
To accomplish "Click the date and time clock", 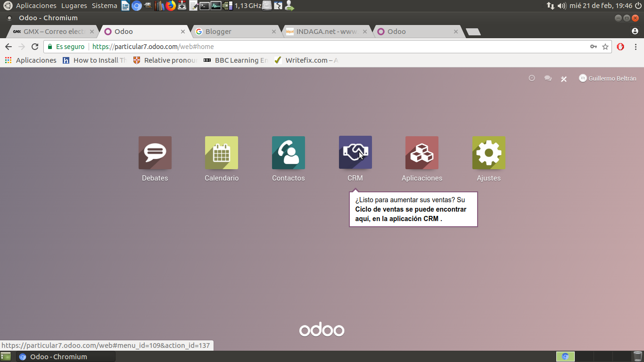I will pyautogui.click(x=601, y=6).
